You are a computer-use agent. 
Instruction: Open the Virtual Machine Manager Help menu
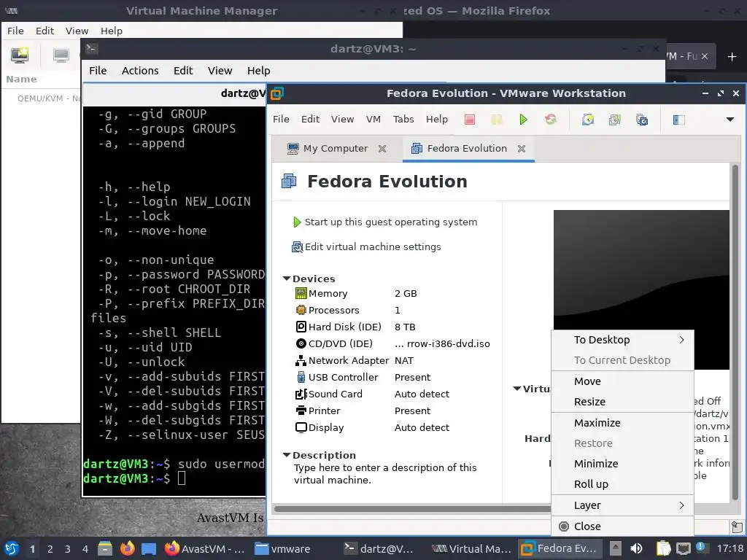[x=112, y=31]
